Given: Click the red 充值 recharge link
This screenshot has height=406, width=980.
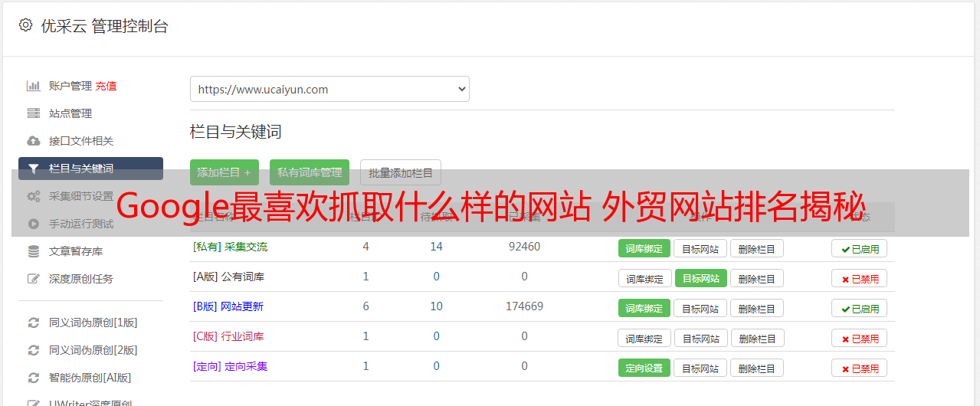Looking at the screenshot, I should [106, 86].
